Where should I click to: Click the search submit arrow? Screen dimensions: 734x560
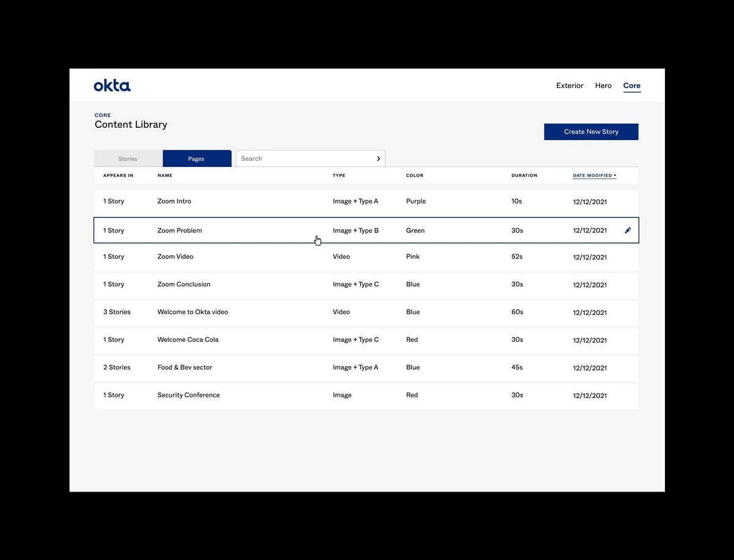379,158
